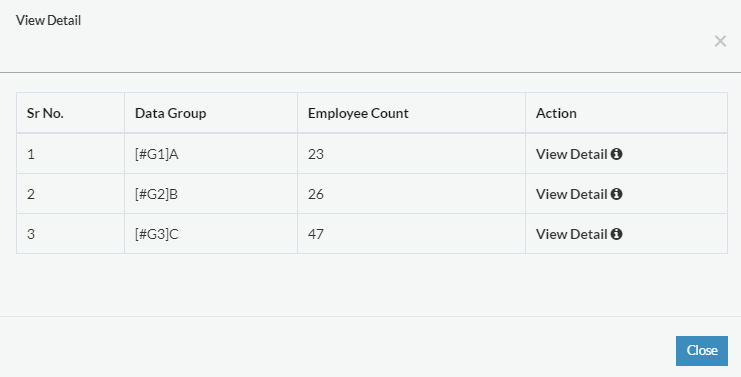Click employee count value 23
This screenshot has height=377, width=741.
tap(316, 154)
